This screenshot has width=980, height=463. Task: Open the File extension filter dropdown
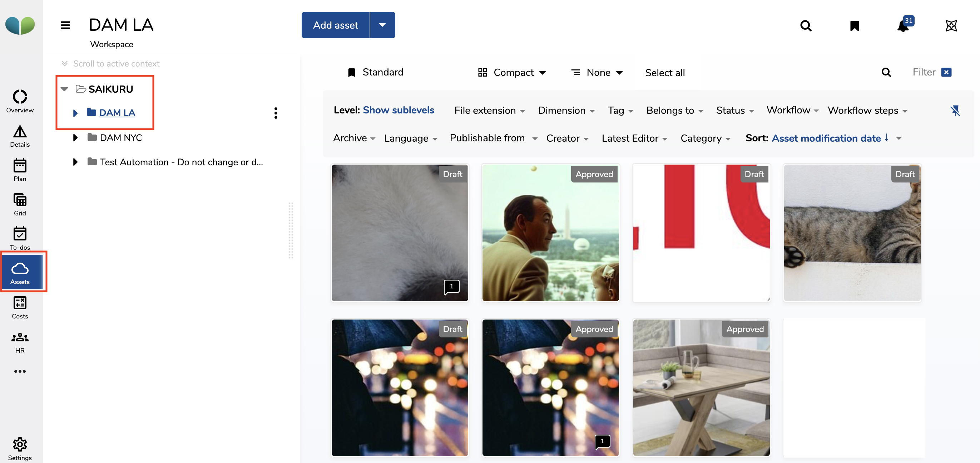point(489,111)
